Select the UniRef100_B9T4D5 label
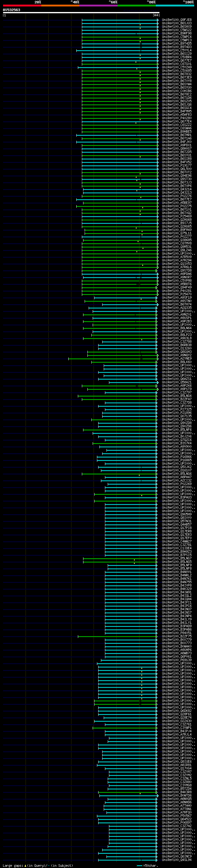197x868 pixels. (177, 43)
